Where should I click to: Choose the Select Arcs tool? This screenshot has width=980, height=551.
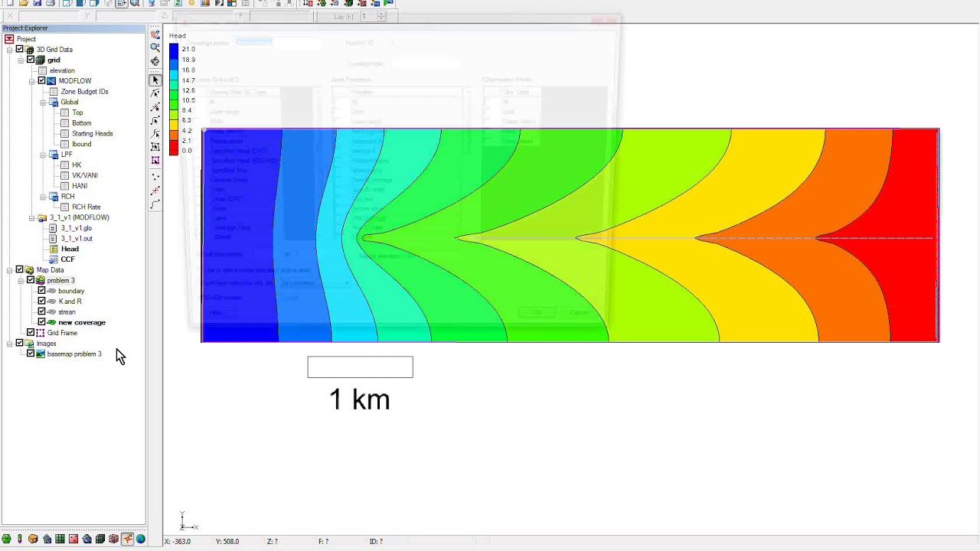[155, 120]
